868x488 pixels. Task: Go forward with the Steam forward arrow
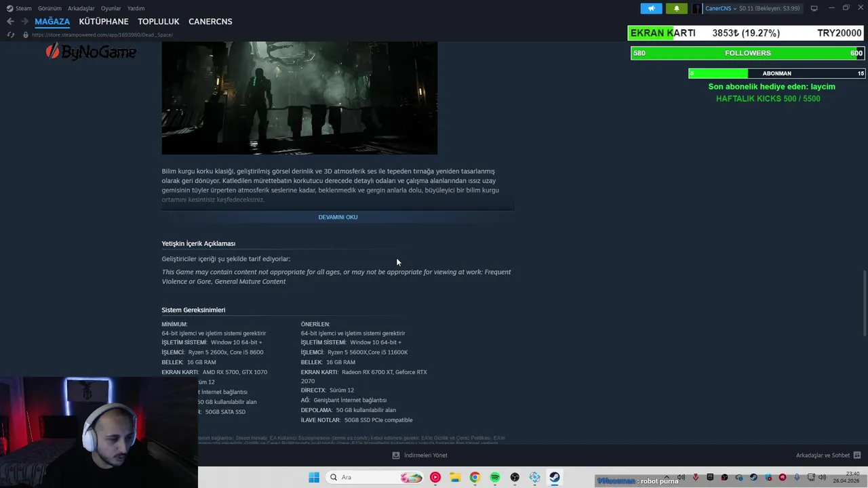click(24, 21)
